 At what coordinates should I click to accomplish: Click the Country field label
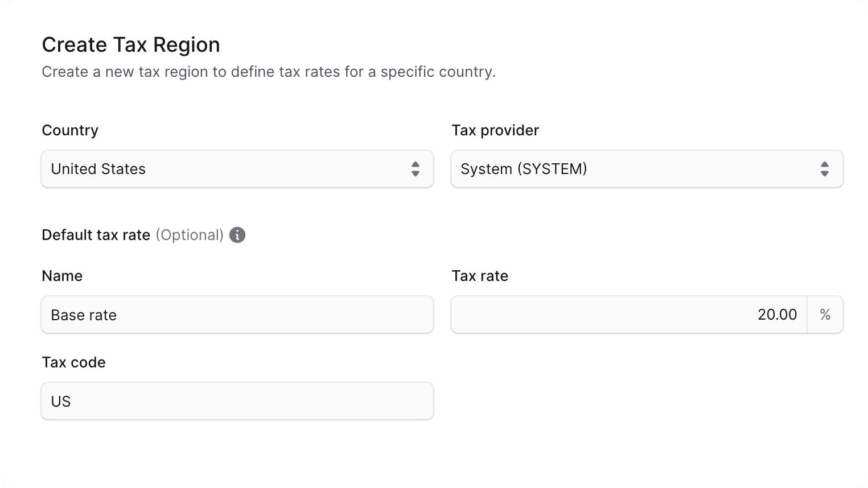coord(69,130)
